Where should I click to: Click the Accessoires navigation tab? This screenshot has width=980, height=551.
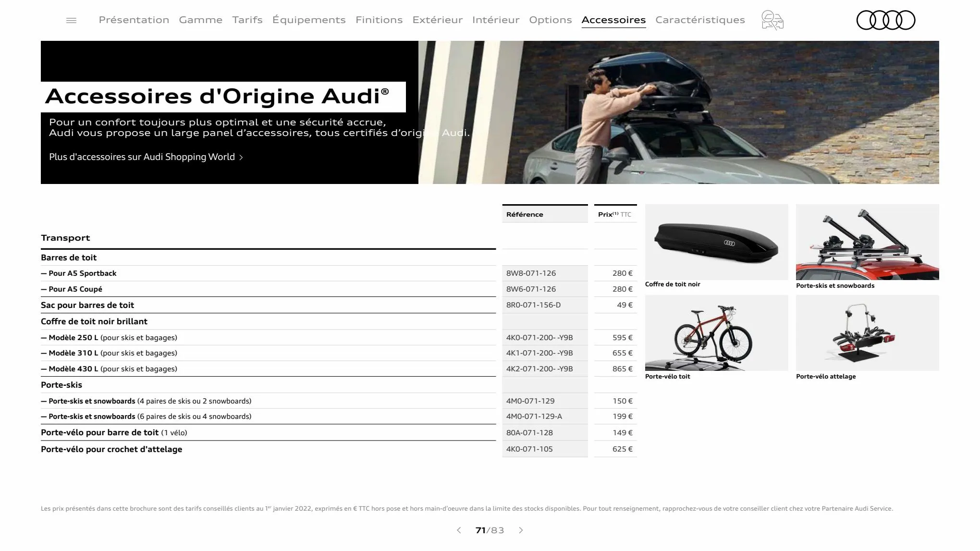(x=613, y=20)
